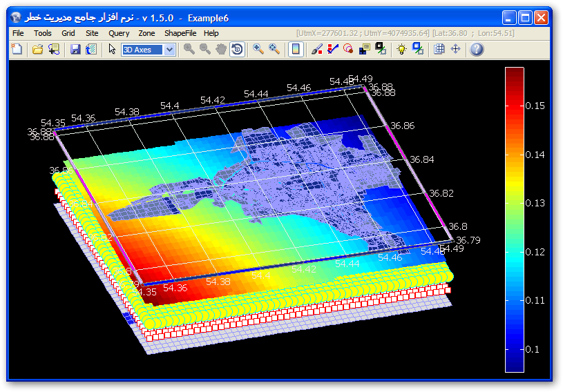This screenshot has width=563, height=392.
Task: Open the ShapeFile menu
Action: [x=181, y=32]
